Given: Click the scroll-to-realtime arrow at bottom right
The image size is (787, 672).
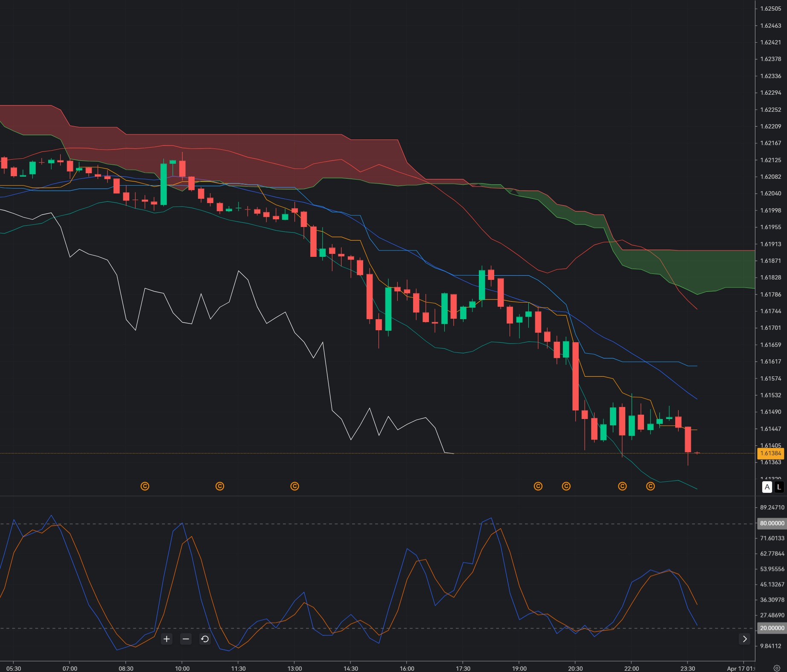Looking at the screenshot, I should click(745, 639).
